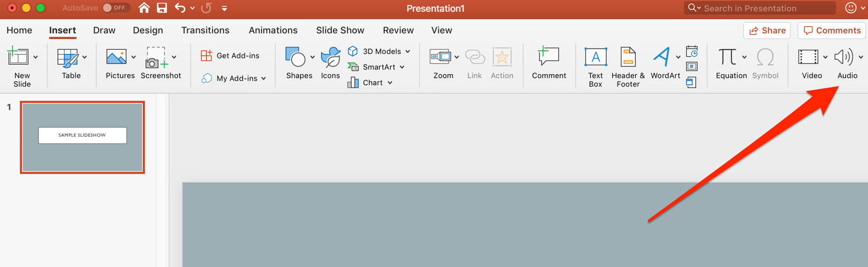Image resolution: width=868 pixels, height=267 pixels.
Task: Open the Shapes gallery
Action: [x=299, y=64]
